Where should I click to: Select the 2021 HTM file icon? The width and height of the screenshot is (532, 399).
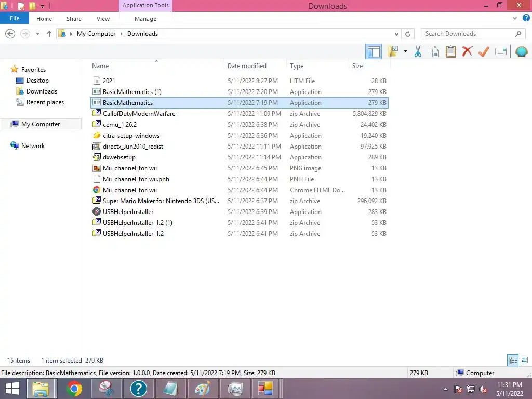(97, 81)
